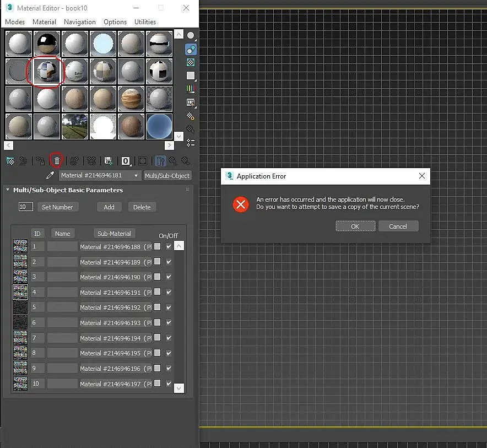The width and height of the screenshot is (487, 448).
Task: Click the Get Material icon
Action: click(x=10, y=161)
